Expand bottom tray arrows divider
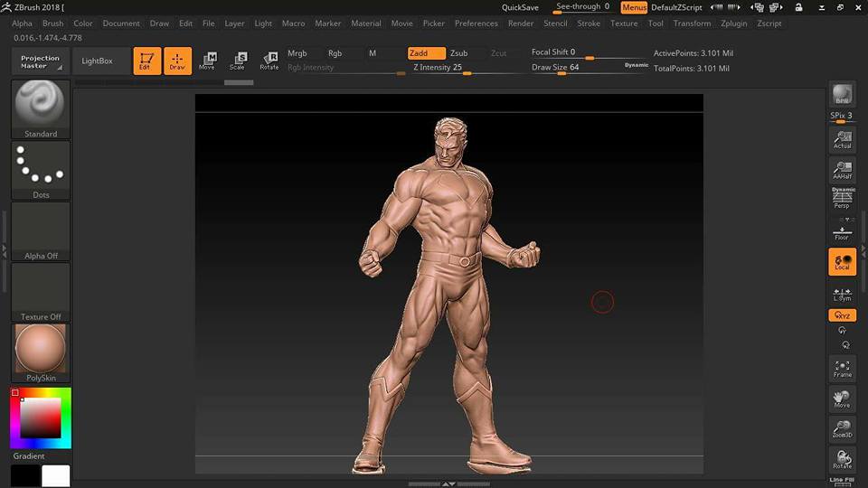The image size is (868, 488). pos(448,484)
